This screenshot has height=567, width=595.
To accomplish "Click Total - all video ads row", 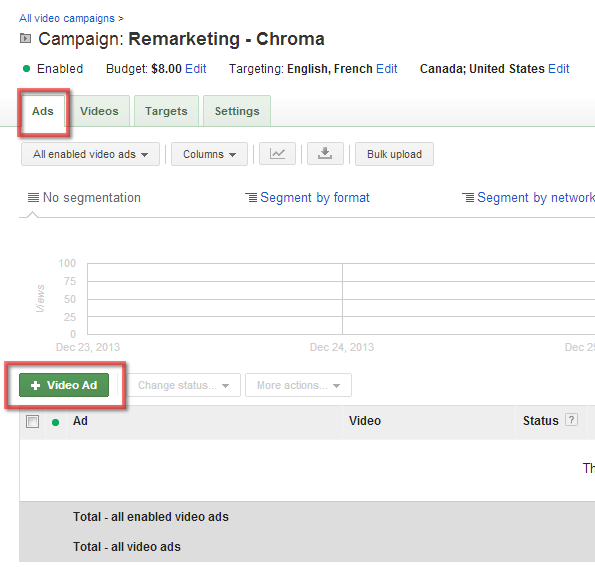I will pos(307,547).
